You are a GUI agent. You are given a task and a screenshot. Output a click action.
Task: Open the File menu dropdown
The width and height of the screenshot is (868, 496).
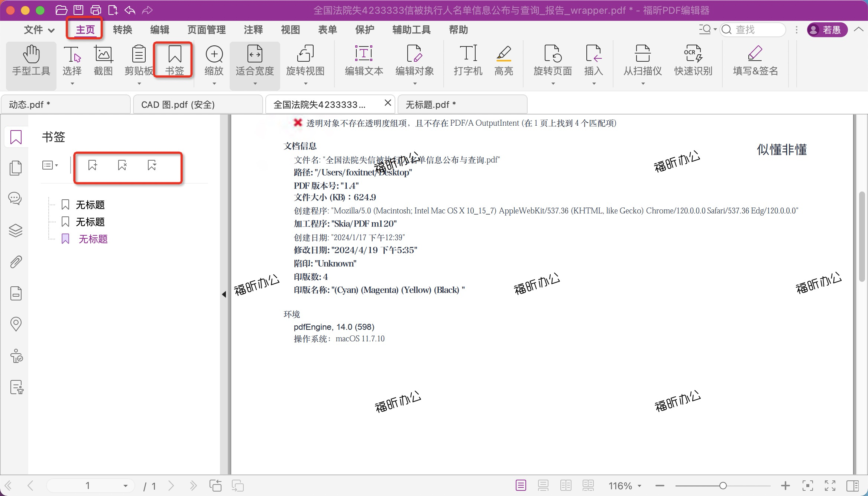click(39, 30)
